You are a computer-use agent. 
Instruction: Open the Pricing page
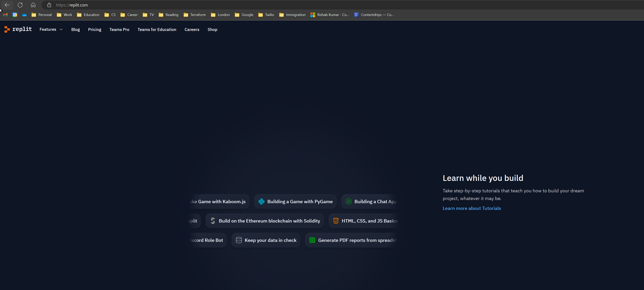[x=94, y=29]
